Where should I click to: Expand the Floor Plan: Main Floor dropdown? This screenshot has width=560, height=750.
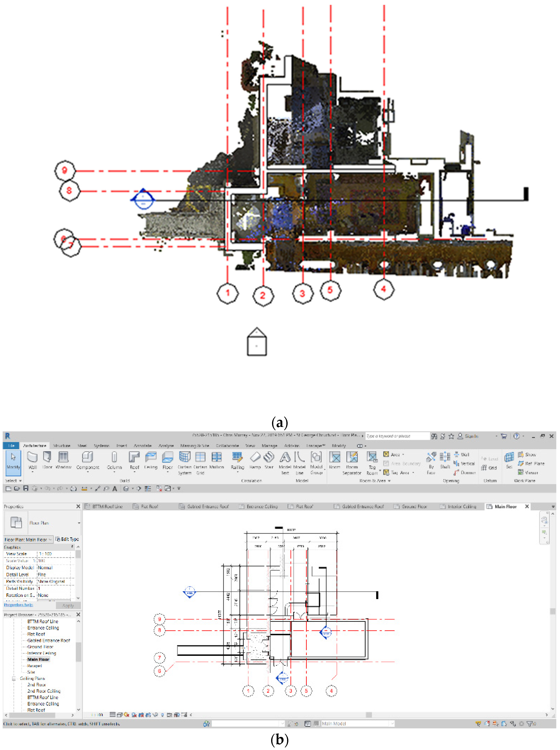coord(50,539)
